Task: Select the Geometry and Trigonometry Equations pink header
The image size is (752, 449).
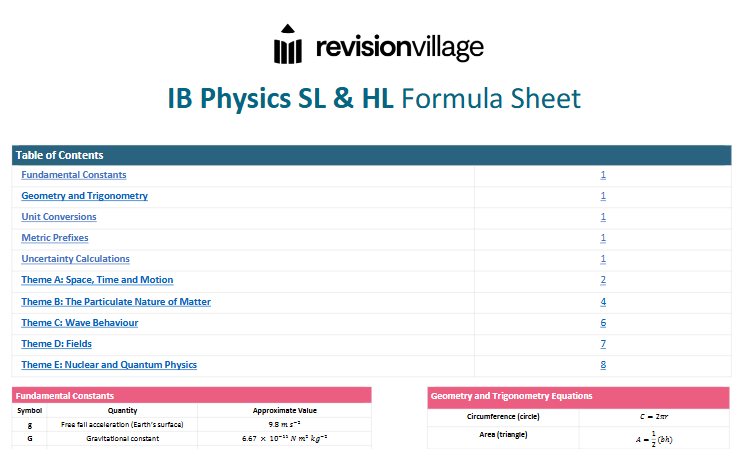Action: (x=578, y=396)
